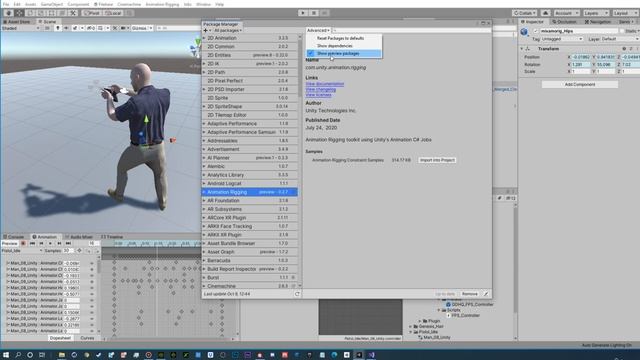Select the Hand tool in Unity toolbar
The height and width of the screenshot is (360, 640).
(8, 13)
